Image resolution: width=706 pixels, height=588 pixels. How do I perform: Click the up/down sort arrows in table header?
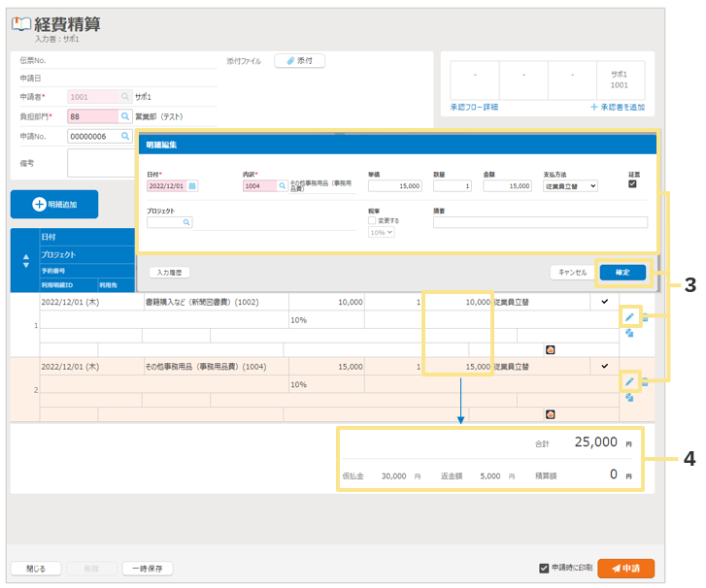pos(25,262)
